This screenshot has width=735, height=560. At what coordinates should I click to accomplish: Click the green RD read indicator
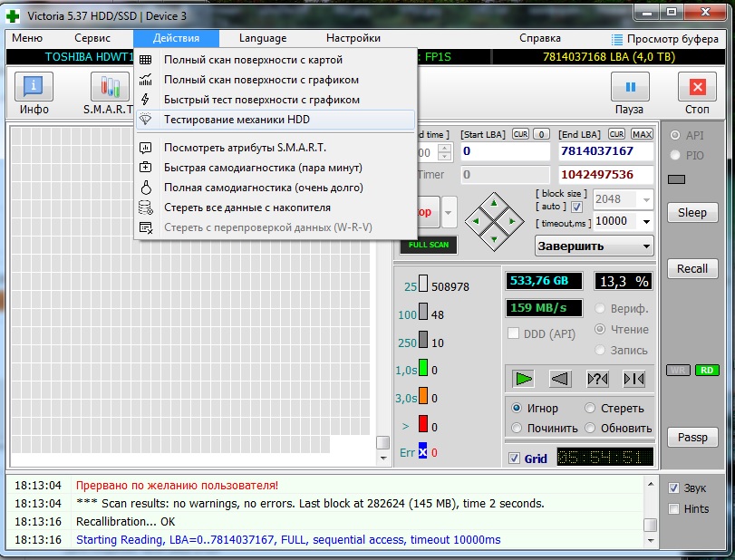707,371
